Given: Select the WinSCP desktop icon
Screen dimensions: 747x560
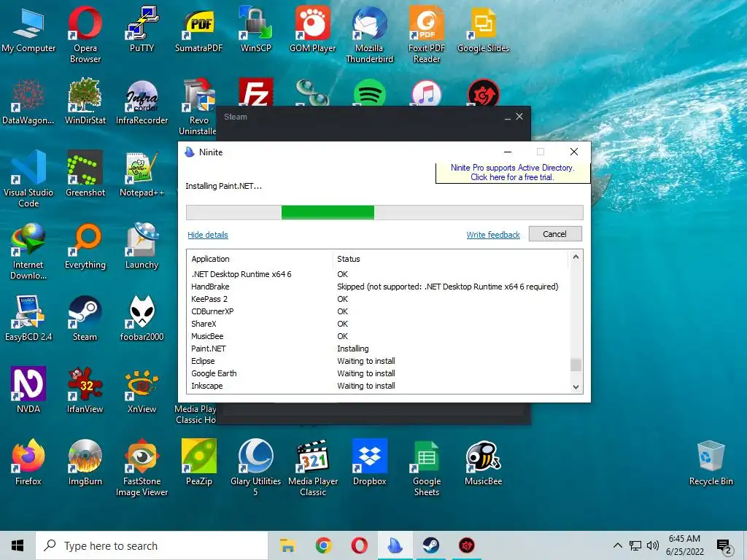Looking at the screenshot, I should tap(255, 29).
